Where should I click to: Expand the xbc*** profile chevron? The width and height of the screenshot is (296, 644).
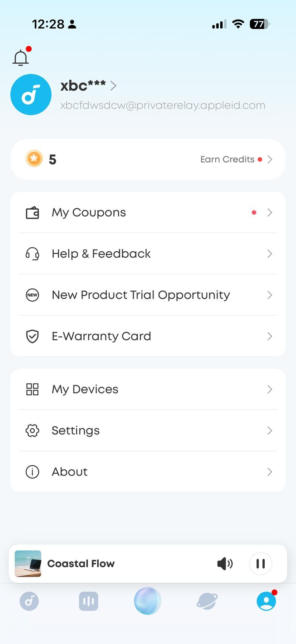(113, 86)
